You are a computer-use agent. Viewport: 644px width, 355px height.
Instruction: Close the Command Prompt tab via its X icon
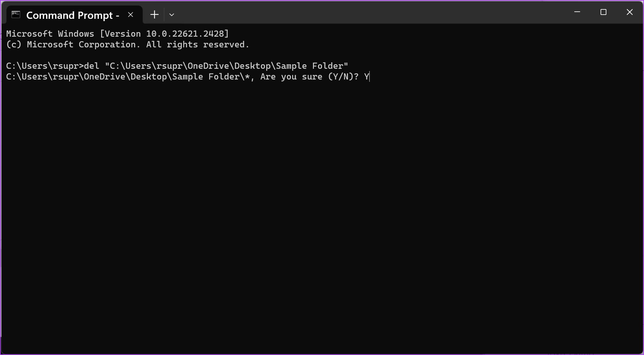point(131,15)
